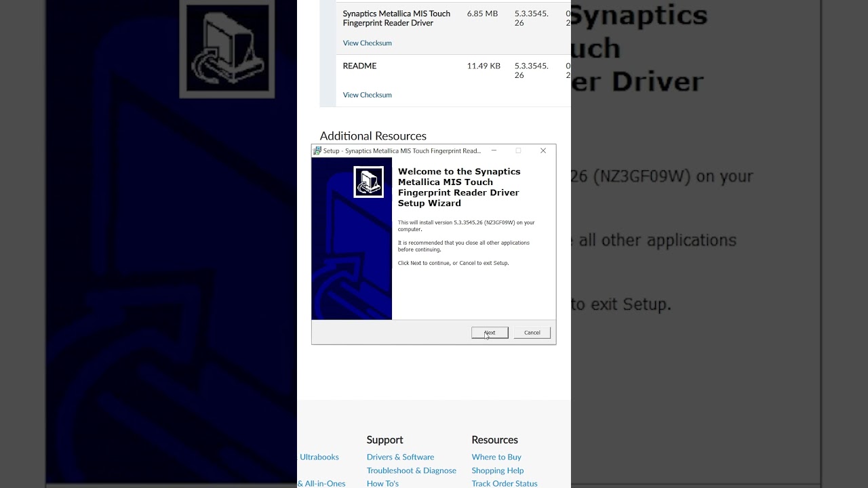Click the close all applications recommendation text
Screen dimensions: 868x488
pyautogui.click(x=463, y=246)
